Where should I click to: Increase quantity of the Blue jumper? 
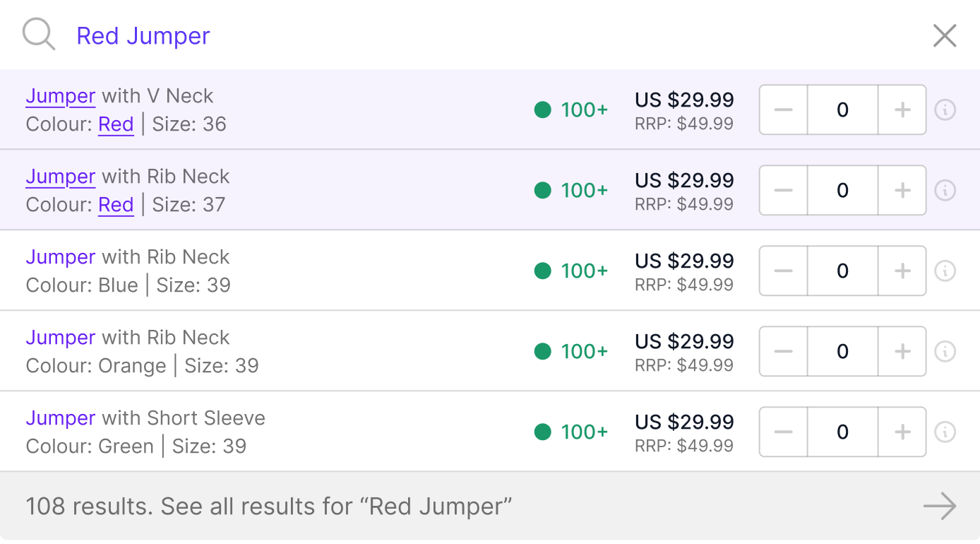click(x=902, y=271)
